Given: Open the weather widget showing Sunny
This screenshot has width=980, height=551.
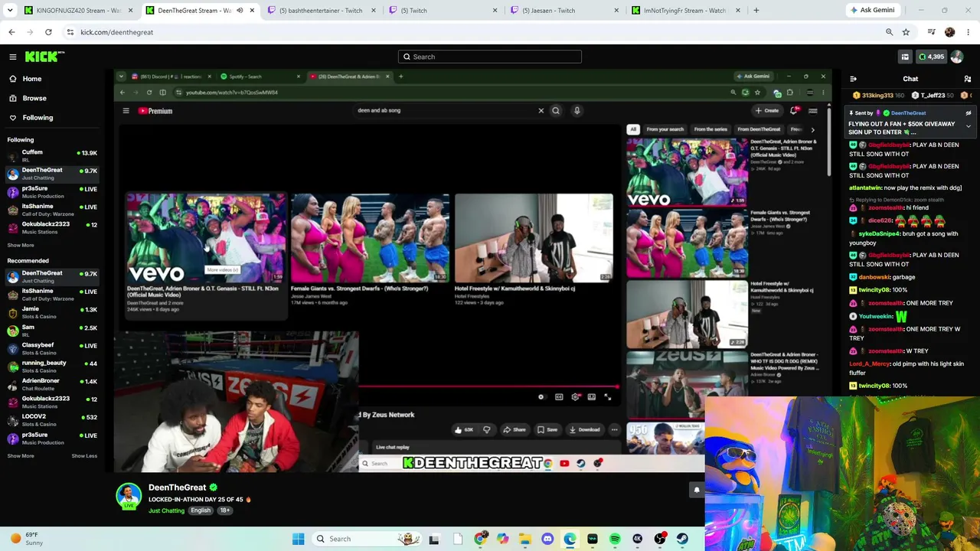Looking at the screenshot, I should point(28,539).
